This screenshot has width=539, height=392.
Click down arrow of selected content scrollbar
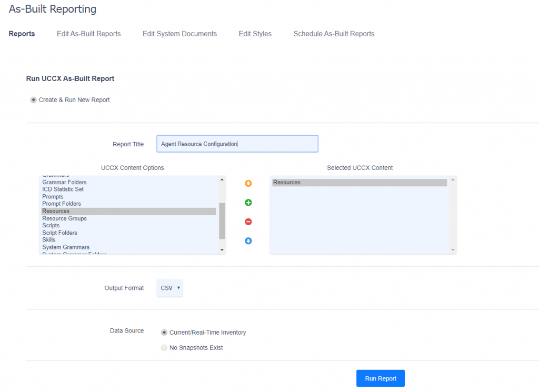pos(453,250)
